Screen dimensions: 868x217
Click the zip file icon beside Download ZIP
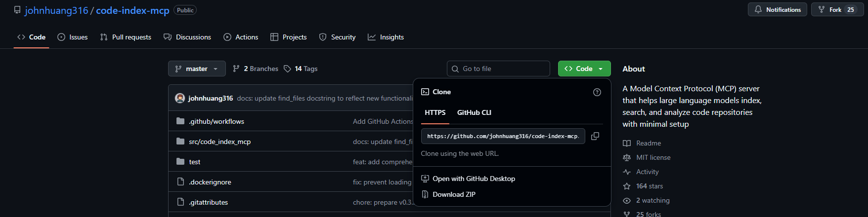point(425,194)
